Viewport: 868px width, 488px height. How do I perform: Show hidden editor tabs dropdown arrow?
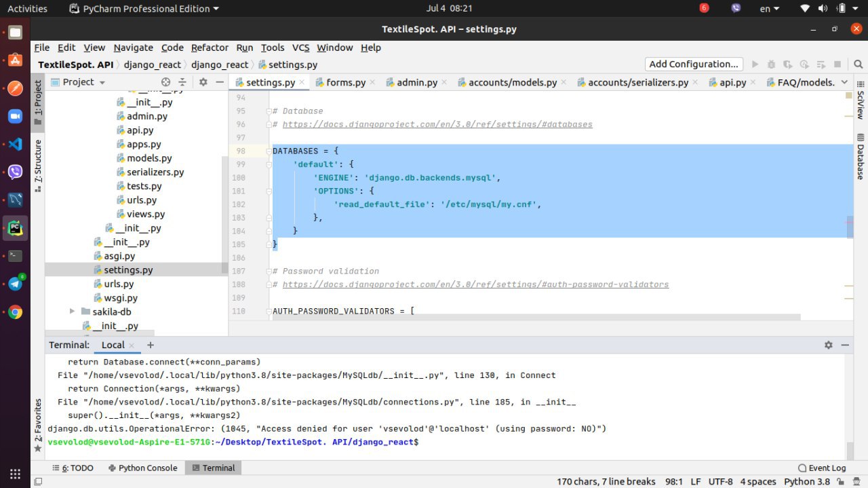click(x=844, y=82)
